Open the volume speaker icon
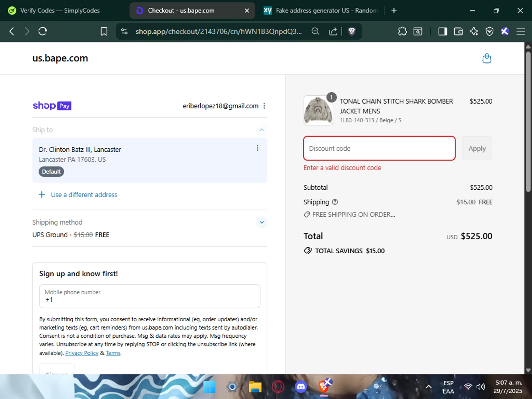Viewport: 532px width, 399px height. [x=481, y=387]
